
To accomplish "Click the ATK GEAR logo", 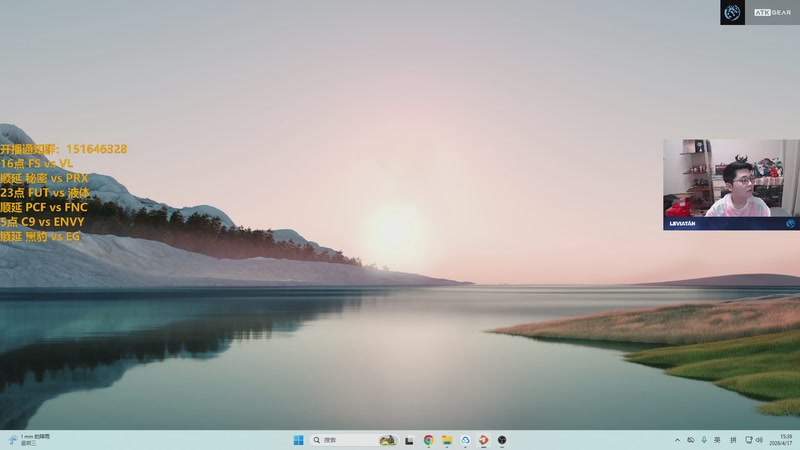I will coord(772,12).
